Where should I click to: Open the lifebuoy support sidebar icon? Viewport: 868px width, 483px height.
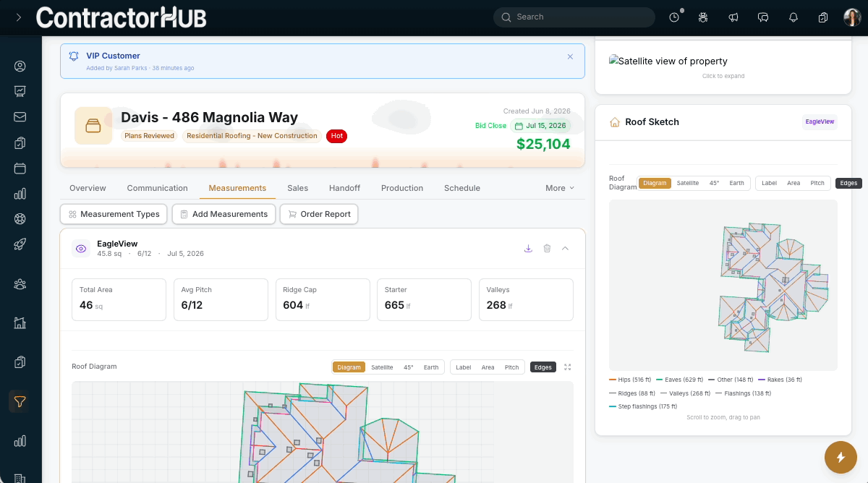coord(20,219)
